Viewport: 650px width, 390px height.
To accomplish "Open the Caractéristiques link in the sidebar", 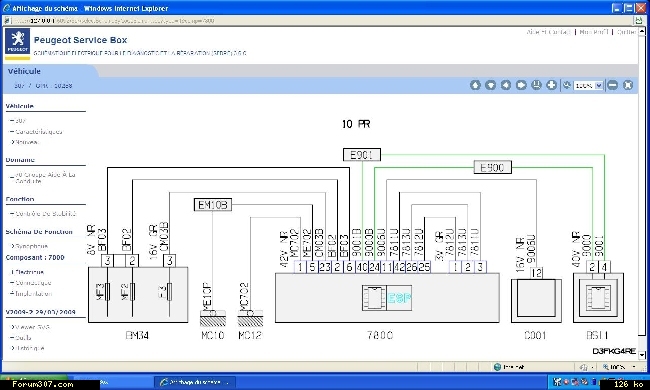I will (x=39, y=132).
